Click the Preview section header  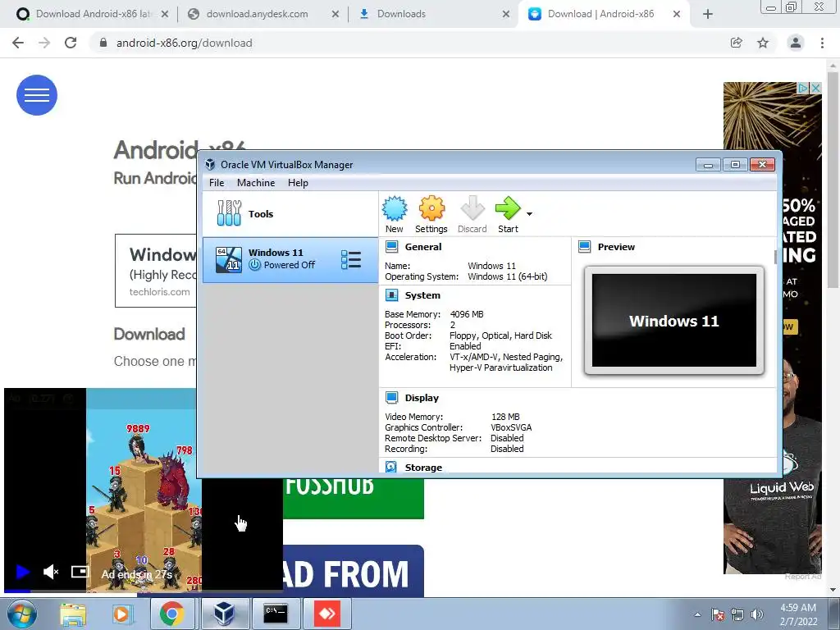point(616,247)
